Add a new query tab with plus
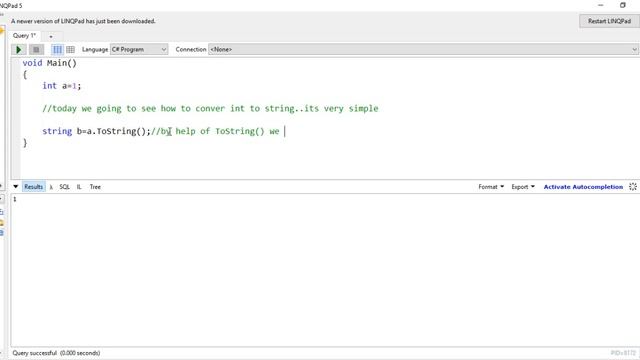Image resolution: width=640 pixels, height=360 pixels. [x=51, y=36]
